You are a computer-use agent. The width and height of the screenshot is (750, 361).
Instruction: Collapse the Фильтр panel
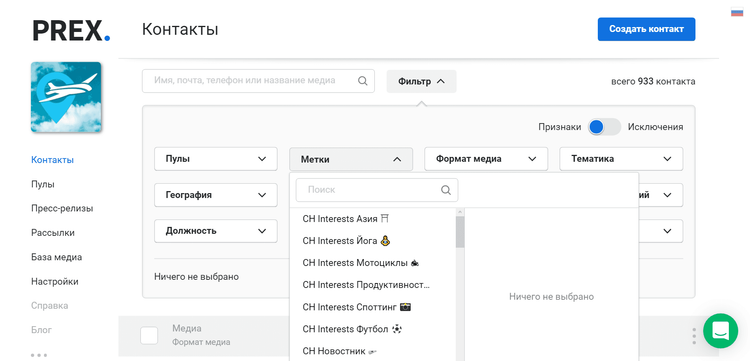(421, 81)
